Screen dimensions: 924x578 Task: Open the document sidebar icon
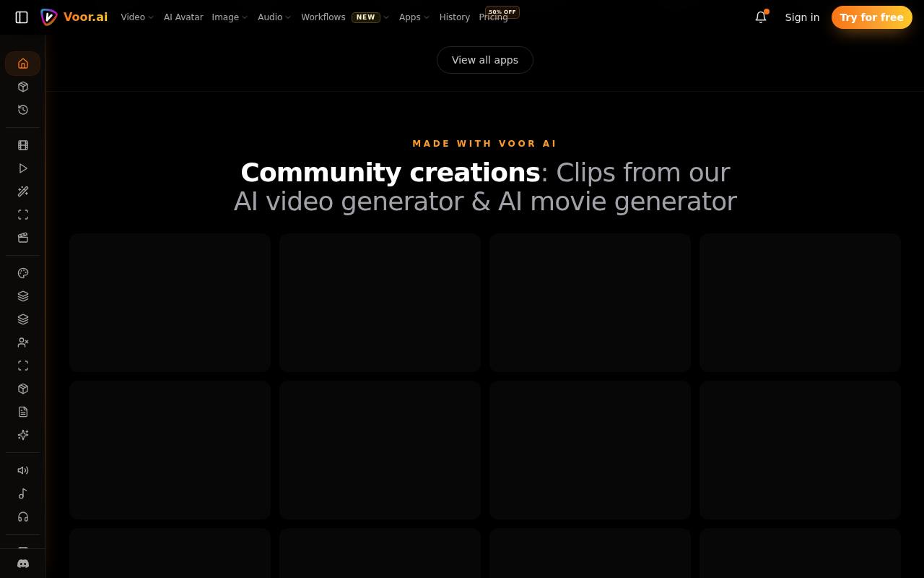click(x=23, y=412)
